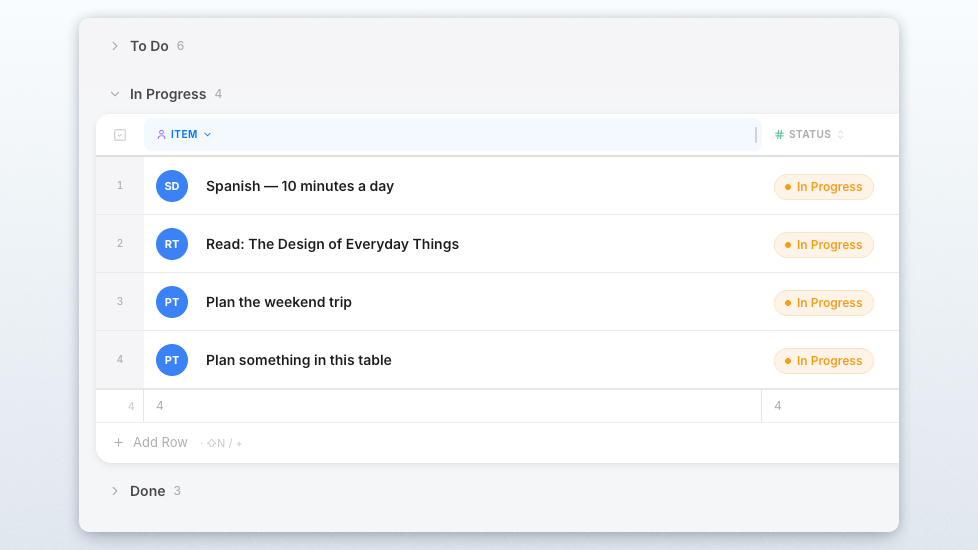The image size is (978, 550).
Task: Collapse the In Progress group chevron
Action: [115, 94]
